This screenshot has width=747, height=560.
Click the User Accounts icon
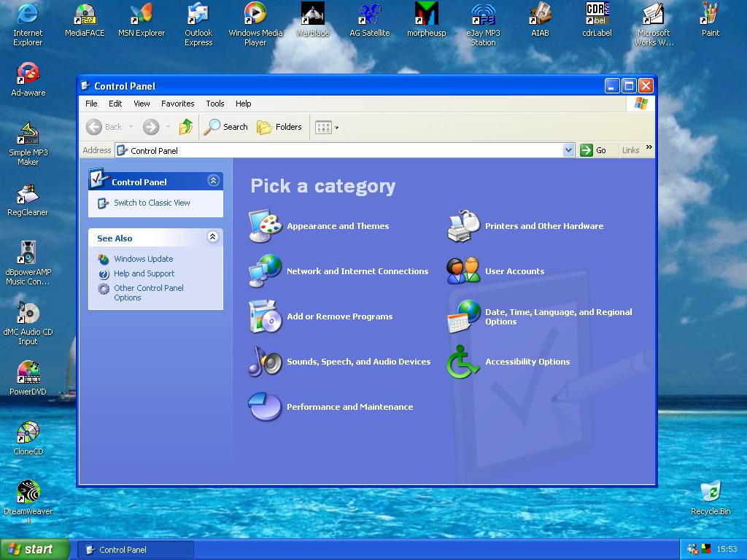click(x=463, y=271)
